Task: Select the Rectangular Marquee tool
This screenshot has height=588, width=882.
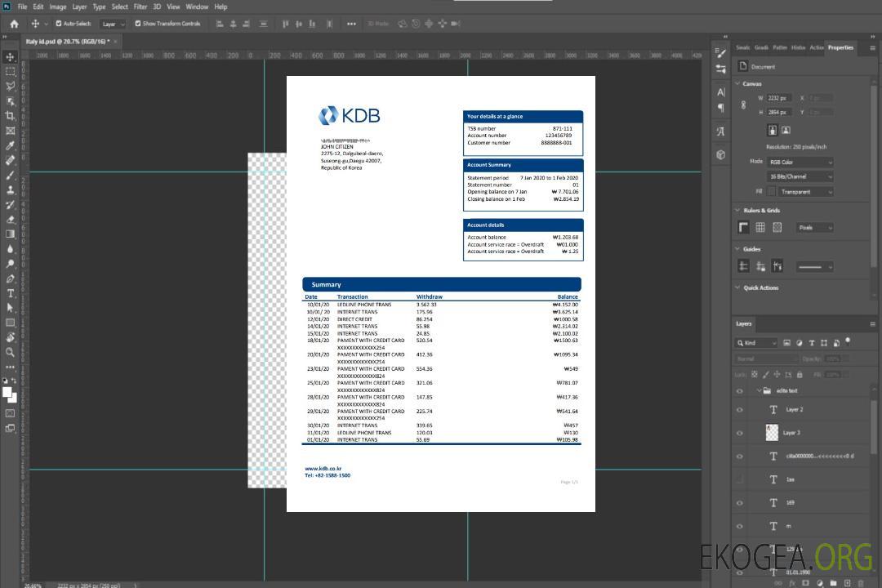Action: (x=10, y=72)
